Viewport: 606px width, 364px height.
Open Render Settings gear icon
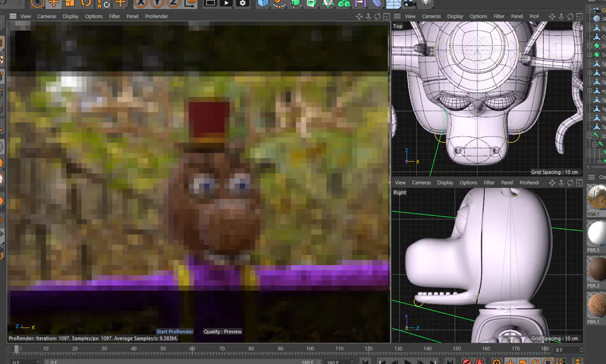242,3
